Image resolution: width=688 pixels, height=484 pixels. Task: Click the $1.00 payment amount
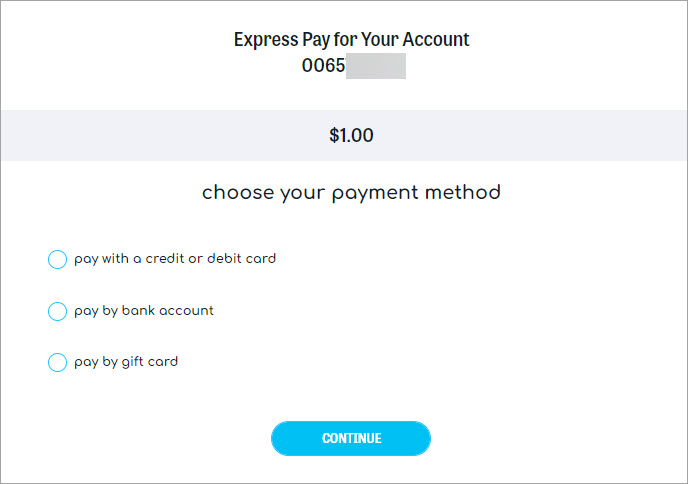click(351, 135)
